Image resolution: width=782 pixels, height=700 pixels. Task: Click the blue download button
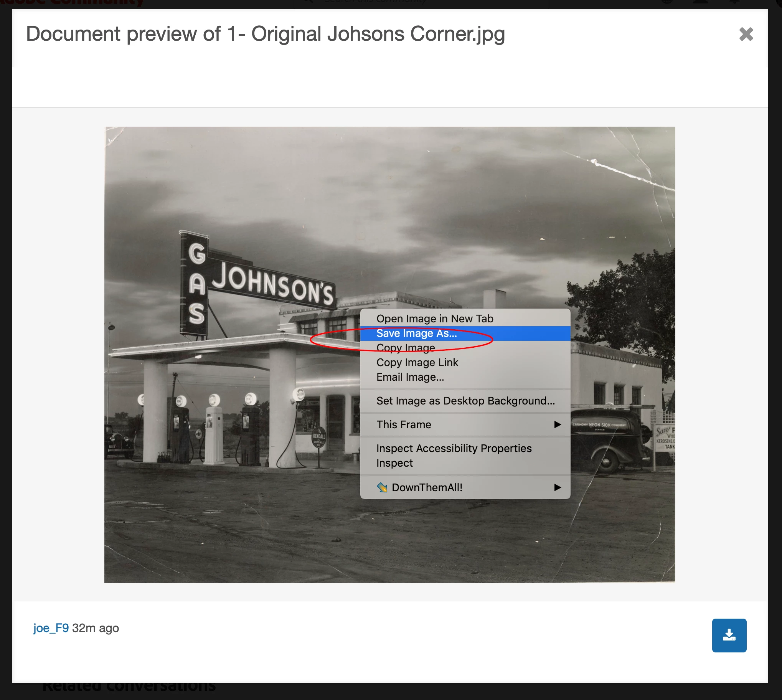(x=729, y=635)
